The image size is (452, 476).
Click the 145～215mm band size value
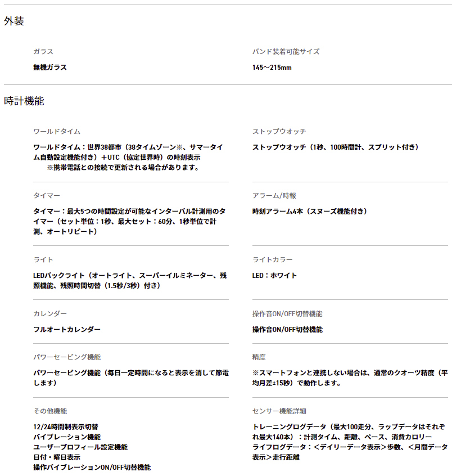point(272,67)
